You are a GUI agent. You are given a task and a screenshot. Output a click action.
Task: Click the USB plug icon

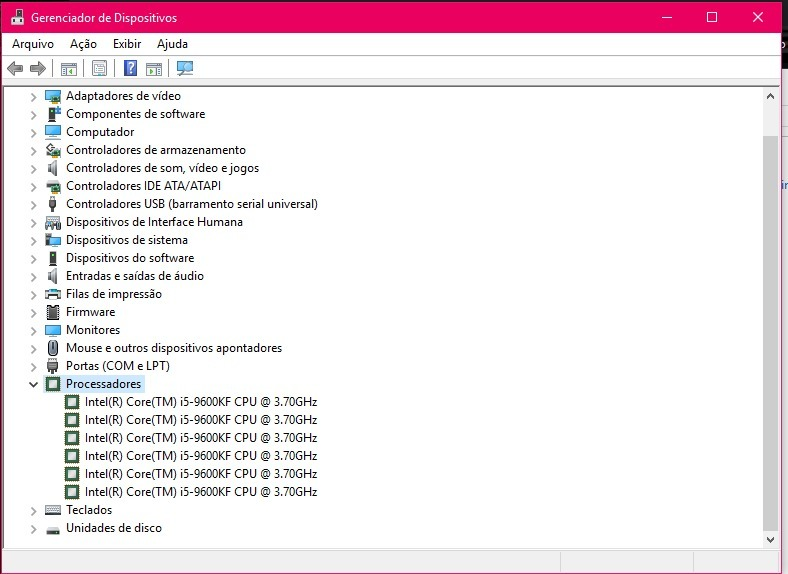53,204
